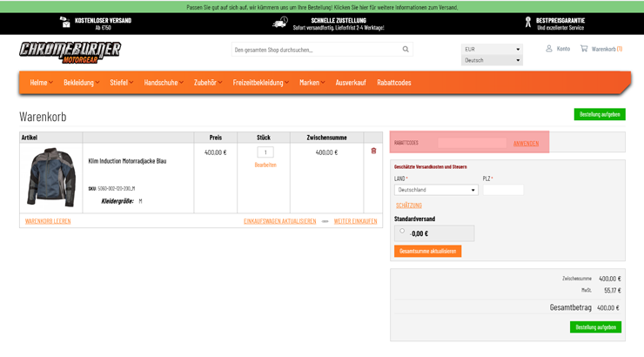644x357 pixels.
Task: Open the Land Deutschland dropdown
Action: (x=436, y=190)
